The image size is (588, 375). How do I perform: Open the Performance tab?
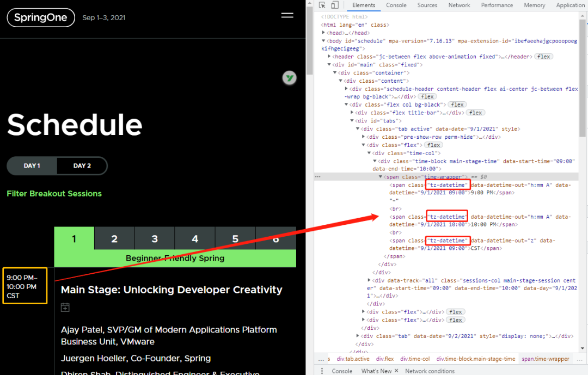pyautogui.click(x=497, y=5)
